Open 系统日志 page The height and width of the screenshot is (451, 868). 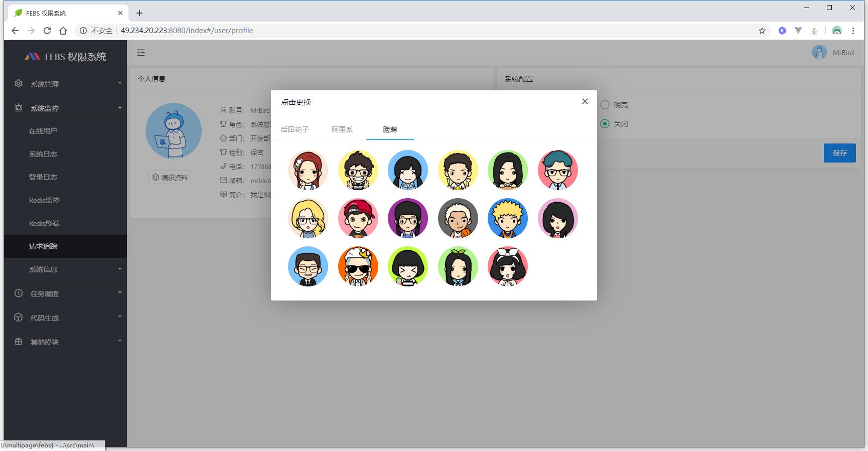(66, 154)
